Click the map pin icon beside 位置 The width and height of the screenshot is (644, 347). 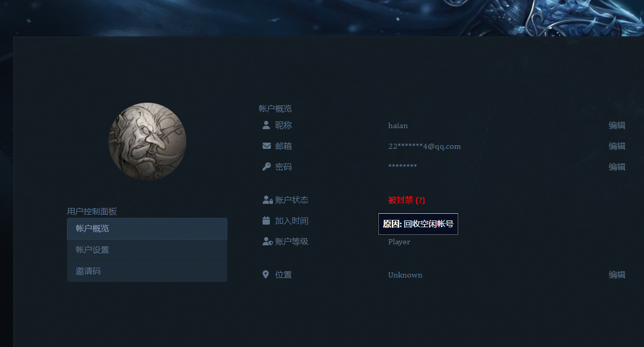pyautogui.click(x=266, y=274)
